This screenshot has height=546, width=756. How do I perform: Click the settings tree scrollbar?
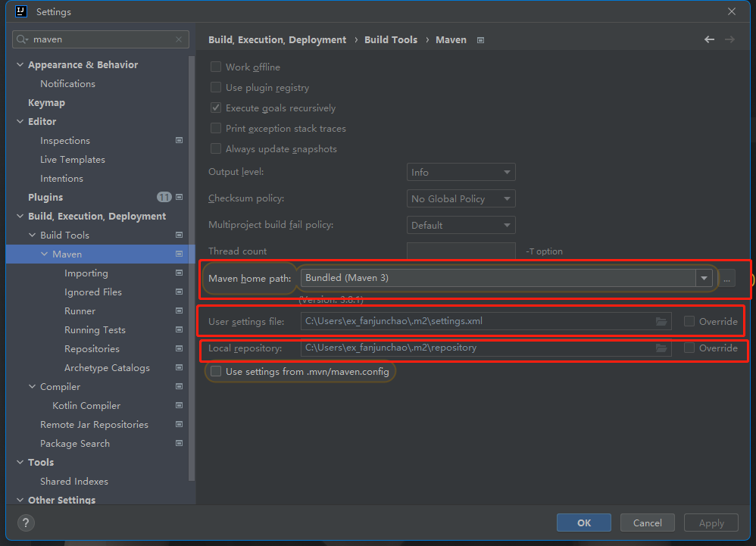tap(192, 268)
